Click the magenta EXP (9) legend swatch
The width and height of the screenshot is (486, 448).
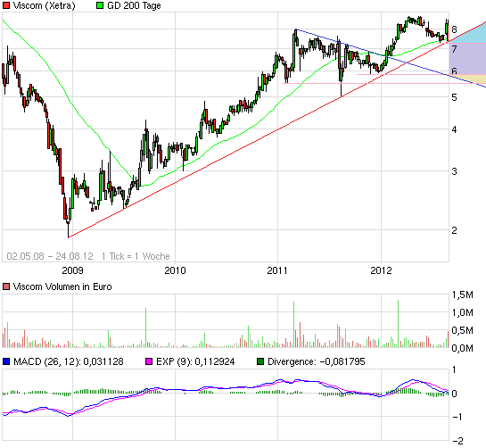(x=149, y=361)
